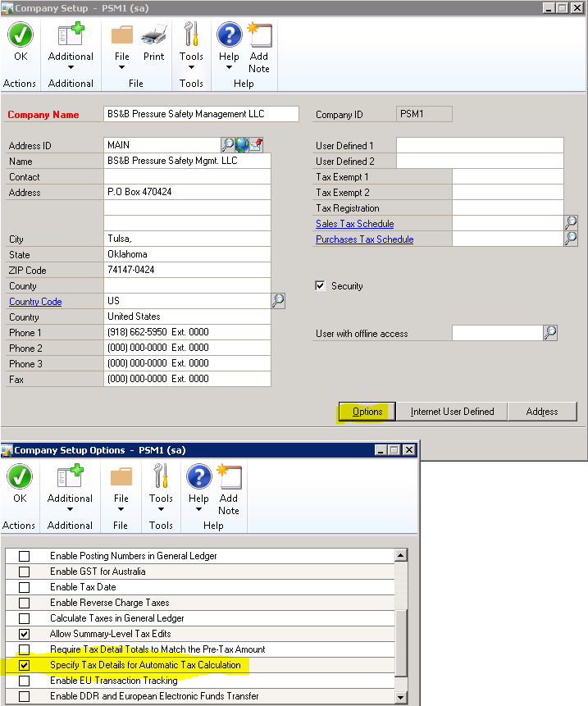Click Add Note icon in Company Setup Options
This screenshot has height=706, width=588.
[x=229, y=477]
